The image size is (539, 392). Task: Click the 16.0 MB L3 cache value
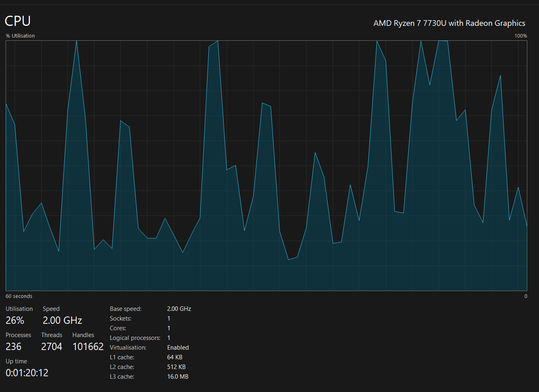click(178, 376)
